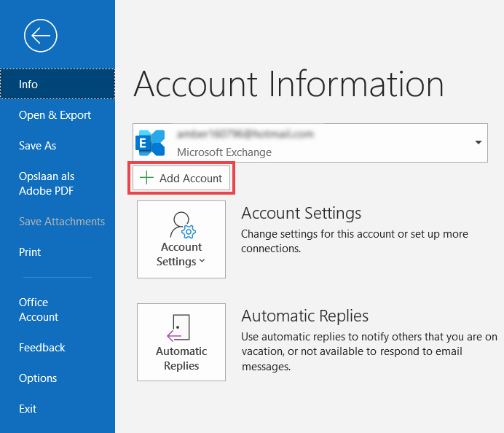Viewport: 504px width, 433px height.
Task: Select the Info tab in the sidebar
Action: [x=28, y=84]
